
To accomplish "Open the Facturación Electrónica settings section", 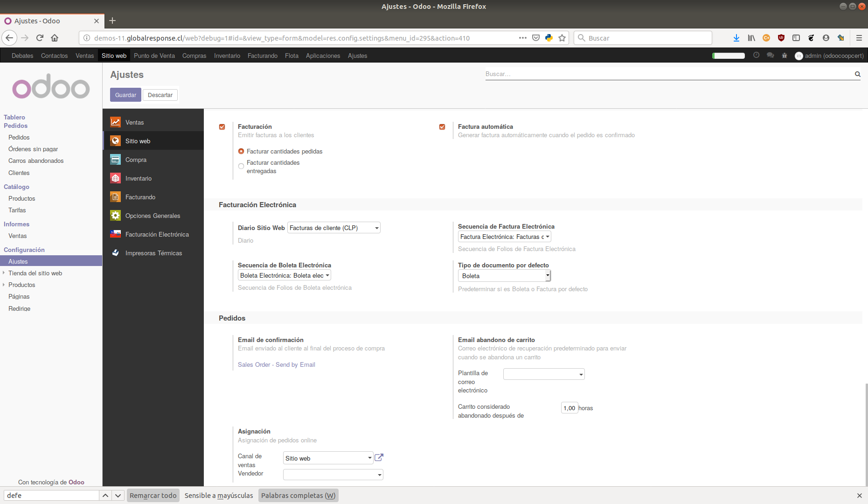I will [157, 234].
